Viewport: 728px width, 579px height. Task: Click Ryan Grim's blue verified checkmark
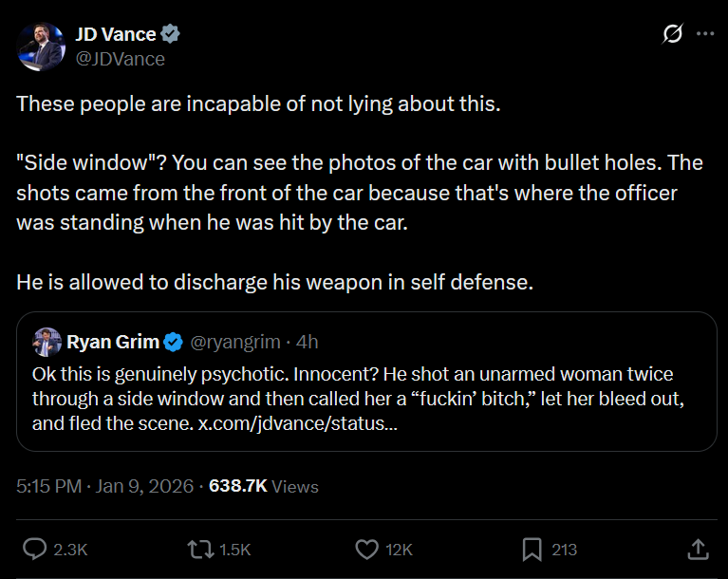pos(175,341)
